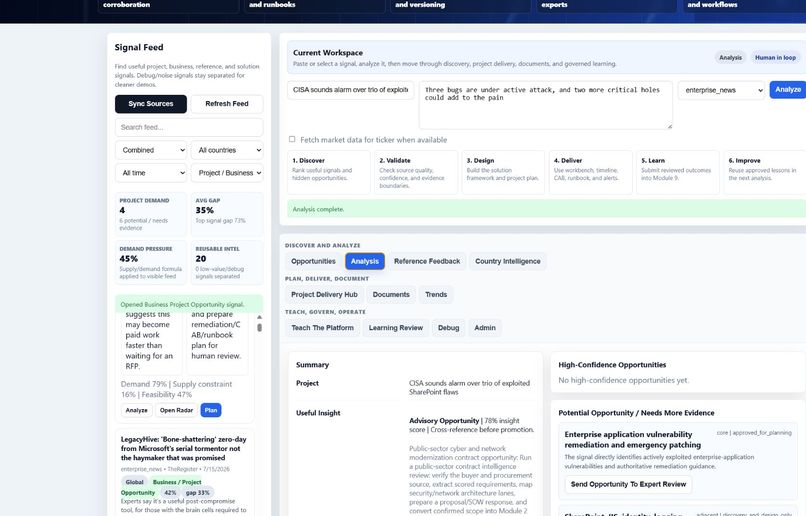Click the signal feed scrollbar thumb
The image size is (806, 516).
click(259, 327)
